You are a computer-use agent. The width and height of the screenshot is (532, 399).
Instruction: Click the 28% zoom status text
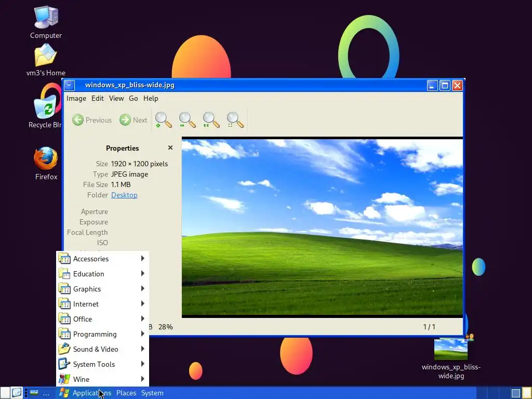[x=166, y=327]
